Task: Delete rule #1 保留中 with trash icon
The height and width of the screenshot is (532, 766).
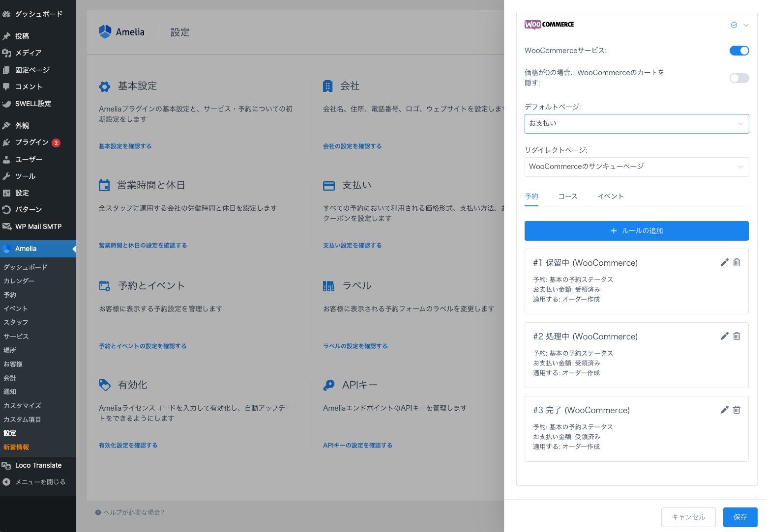Action: coord(737,262)
